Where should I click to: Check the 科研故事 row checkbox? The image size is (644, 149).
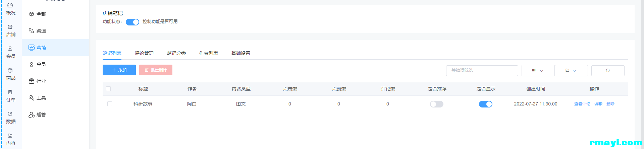(x=110, y=104)
